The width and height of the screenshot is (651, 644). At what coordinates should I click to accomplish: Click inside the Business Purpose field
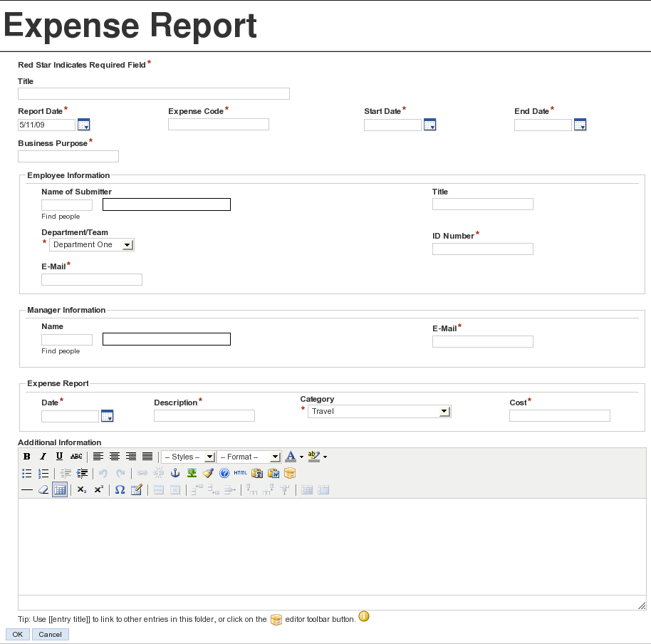tap(68, 156)
